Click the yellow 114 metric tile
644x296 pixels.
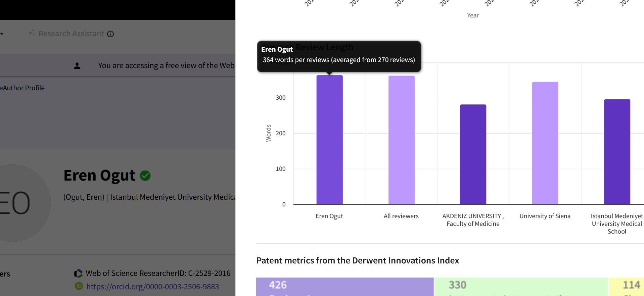(627, 286)
